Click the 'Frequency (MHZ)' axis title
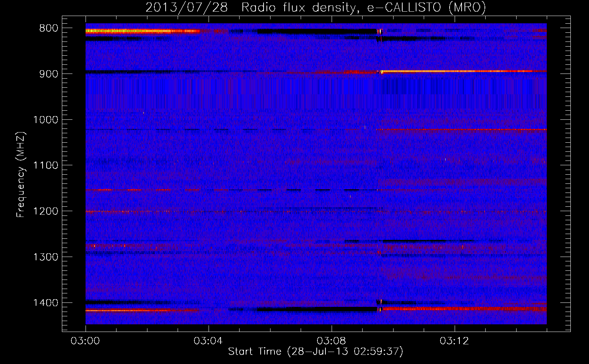589x364 pixels. click(21, 175)
